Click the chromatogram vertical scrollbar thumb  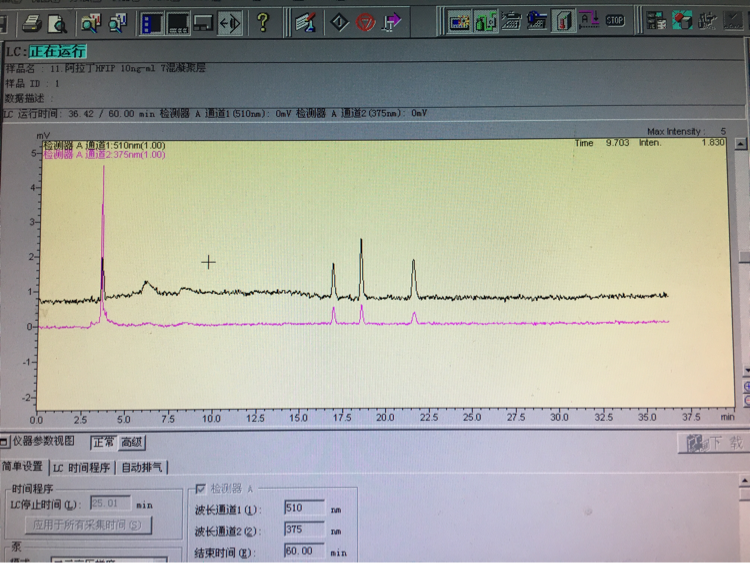[x=744, y=256]
